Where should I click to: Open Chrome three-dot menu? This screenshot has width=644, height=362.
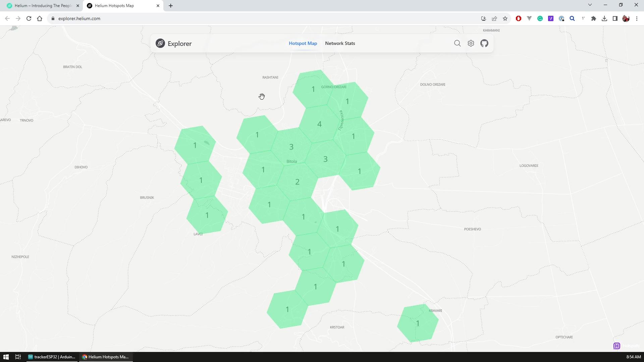[637, 19]
